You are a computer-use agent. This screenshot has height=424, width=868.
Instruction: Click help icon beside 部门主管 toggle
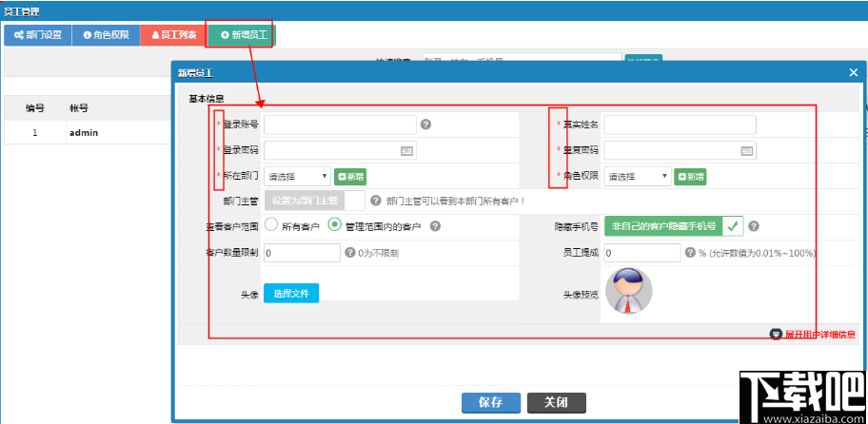point(376,201)
